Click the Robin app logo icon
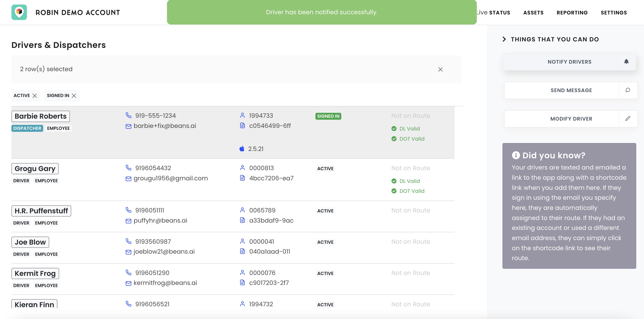 click(x=19, y=12)
